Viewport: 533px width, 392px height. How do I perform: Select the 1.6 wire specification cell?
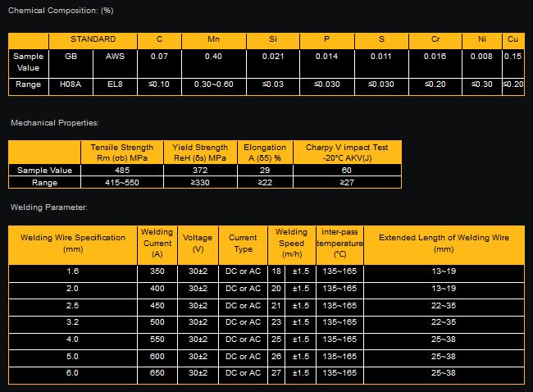[x=72, y=270]
